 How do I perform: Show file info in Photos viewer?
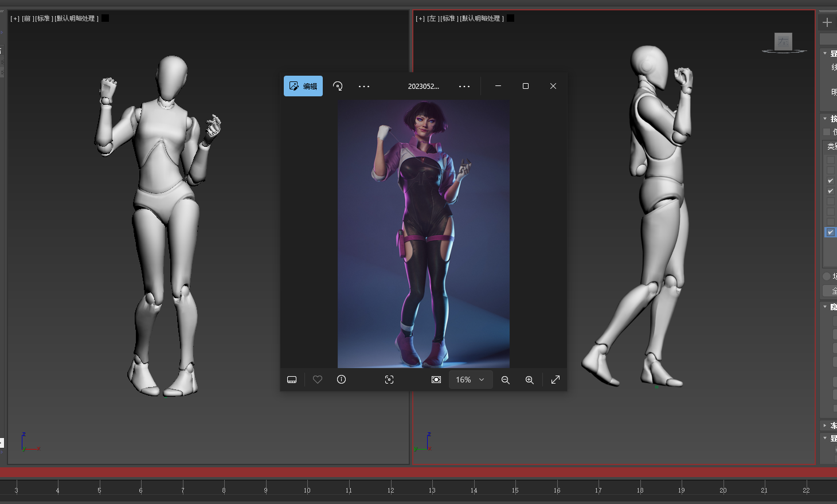pyautogui.click(x=342, y=380)
